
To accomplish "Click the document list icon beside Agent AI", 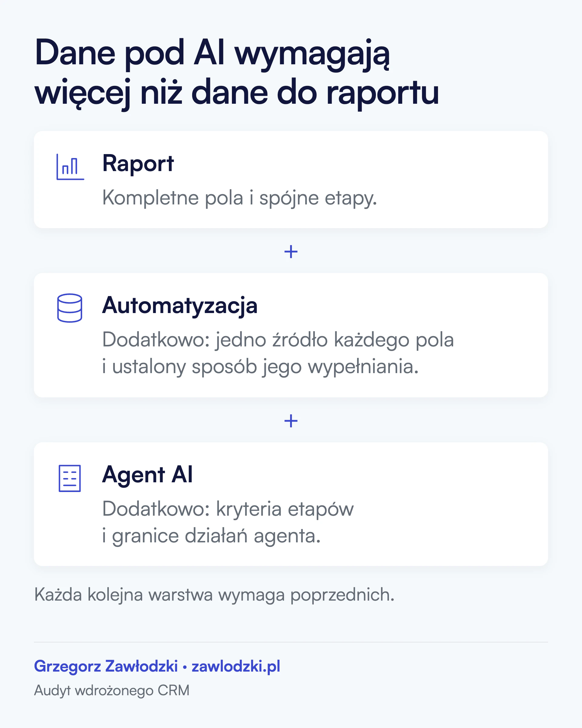I will pos(70,478).
